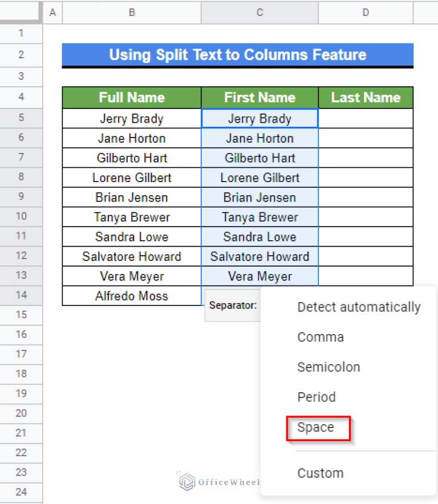Open the Separator dropdown

coord(233,305)
